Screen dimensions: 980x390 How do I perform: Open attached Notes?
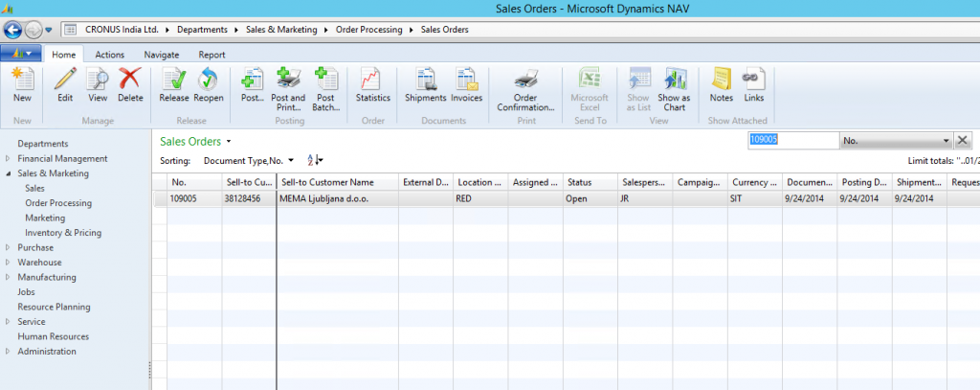click(x=722, y=86)
